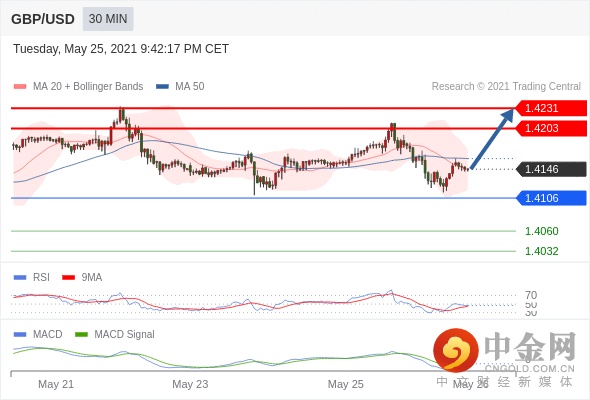This screenshot has width=590, height=400.
Task: Click the MACD blue legend swatch
Action: [20, 335]
